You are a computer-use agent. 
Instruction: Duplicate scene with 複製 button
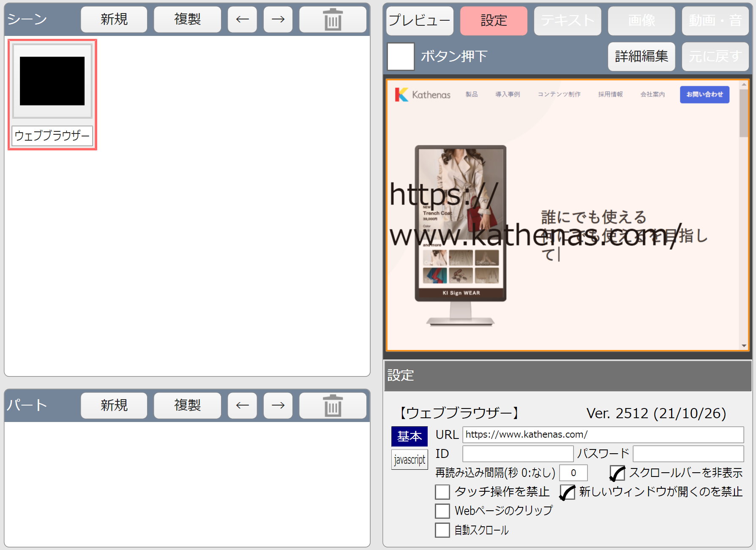187,19
